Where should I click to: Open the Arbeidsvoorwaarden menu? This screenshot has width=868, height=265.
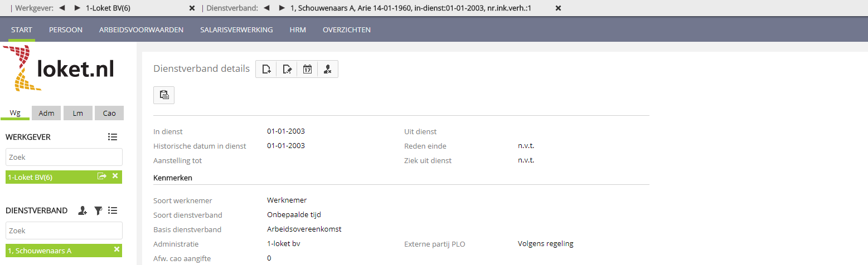click(x=141, y=30)
